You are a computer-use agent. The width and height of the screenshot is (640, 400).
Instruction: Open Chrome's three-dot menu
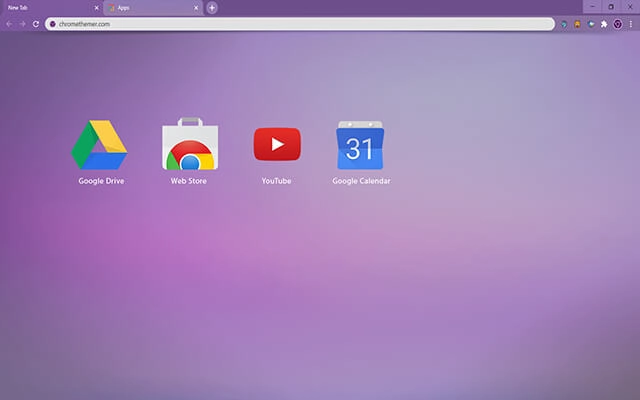(631, 24)
